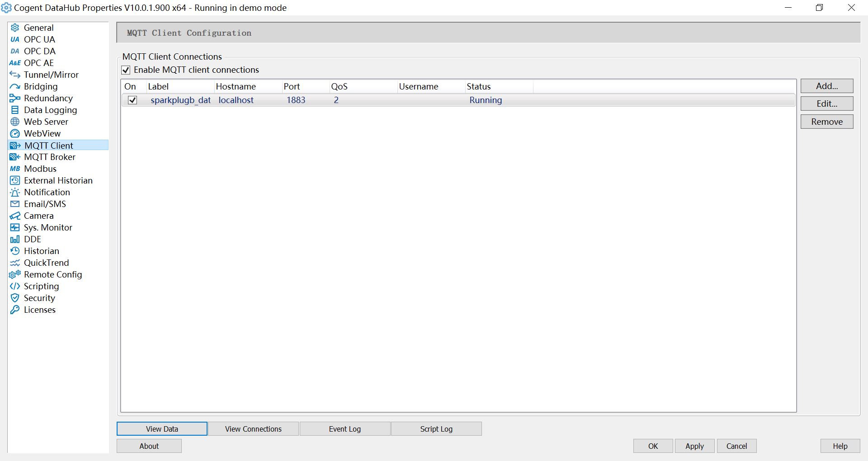This screenshot has width=868, height=461.
Task: Open the Data Logging icon
Action: (15, 110)
